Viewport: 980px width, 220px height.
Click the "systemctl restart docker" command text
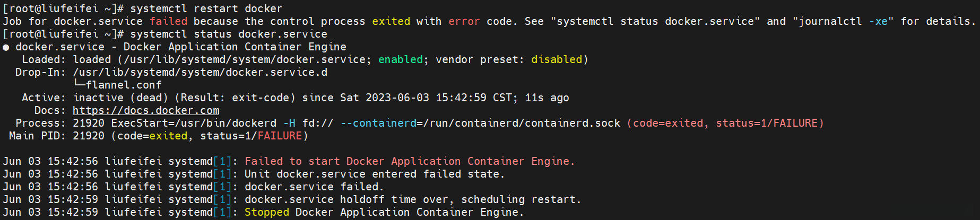(x=206, y=8)
